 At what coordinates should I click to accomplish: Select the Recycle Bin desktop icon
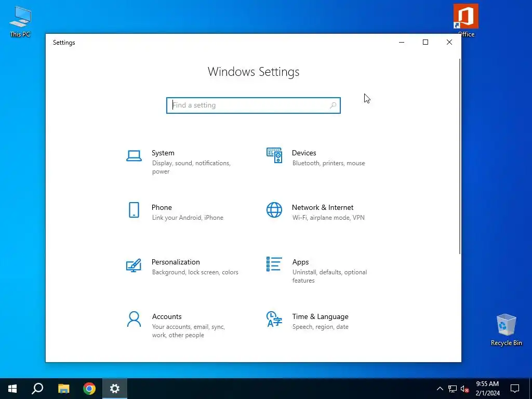pos(506,330)
